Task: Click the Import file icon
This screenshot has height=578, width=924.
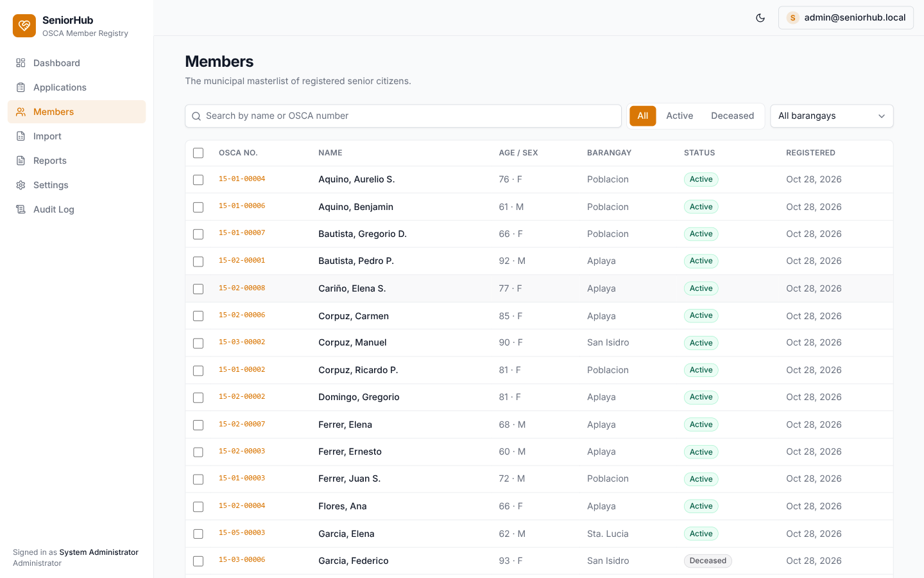Action: [x=21, y=136]
